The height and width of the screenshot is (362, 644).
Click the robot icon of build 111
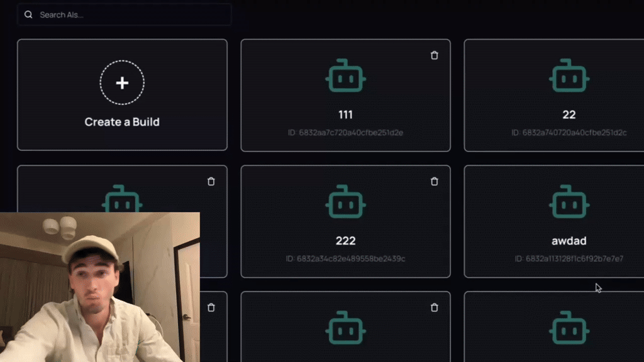(x=345, y=75)
